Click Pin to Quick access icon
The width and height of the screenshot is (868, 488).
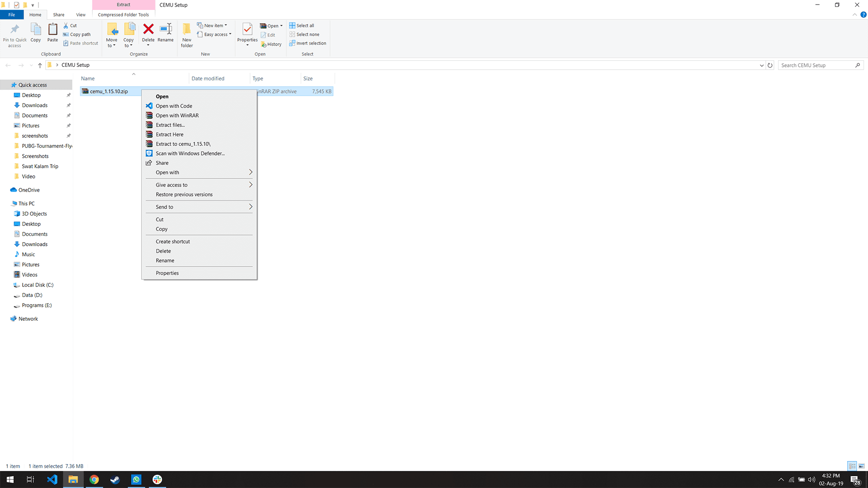click(14, 30)
